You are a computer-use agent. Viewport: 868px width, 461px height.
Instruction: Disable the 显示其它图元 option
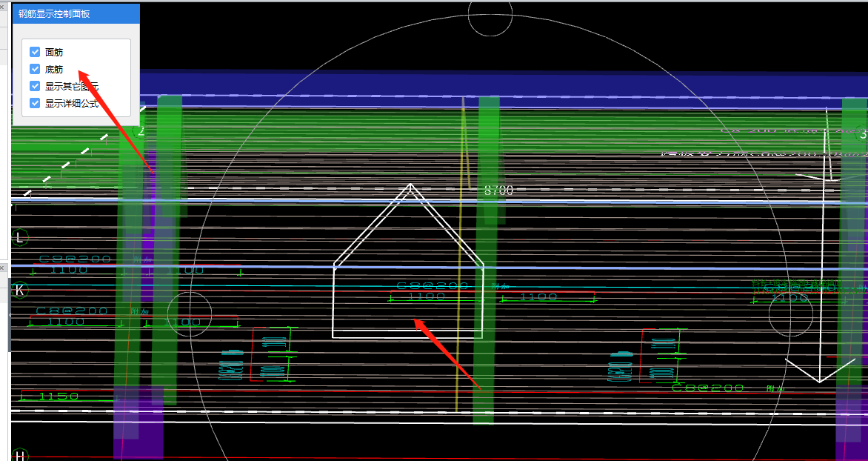click(x=35, y=87)
